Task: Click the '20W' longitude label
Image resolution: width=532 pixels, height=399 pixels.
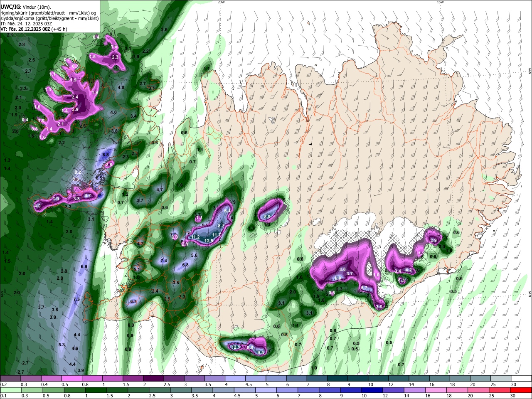Action: click(x=221, y=2)
